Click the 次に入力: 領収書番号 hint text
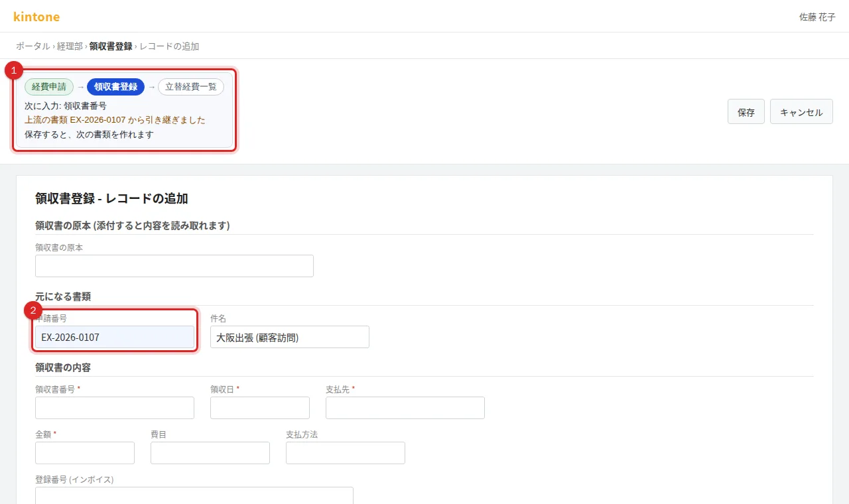This screenshot has width=849, height=504. [66, 105]
